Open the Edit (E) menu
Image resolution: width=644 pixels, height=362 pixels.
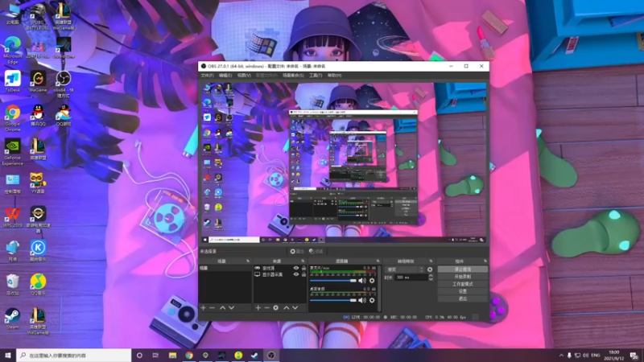pyautogui.click(x=225, y=76)
